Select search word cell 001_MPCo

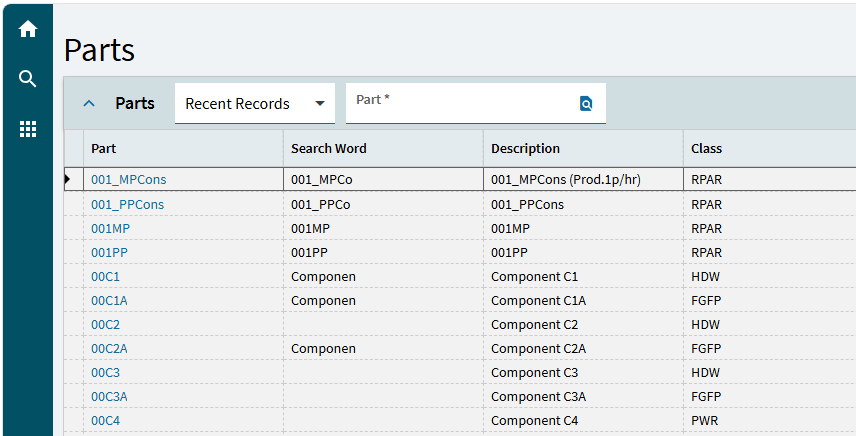[x=383, y=180]
